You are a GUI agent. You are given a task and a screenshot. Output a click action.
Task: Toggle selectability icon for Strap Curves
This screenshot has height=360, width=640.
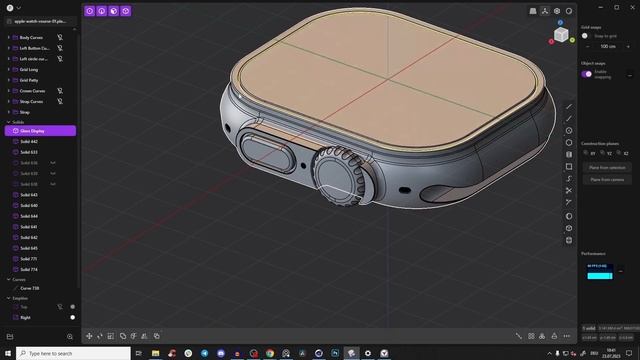coord(60,101)
